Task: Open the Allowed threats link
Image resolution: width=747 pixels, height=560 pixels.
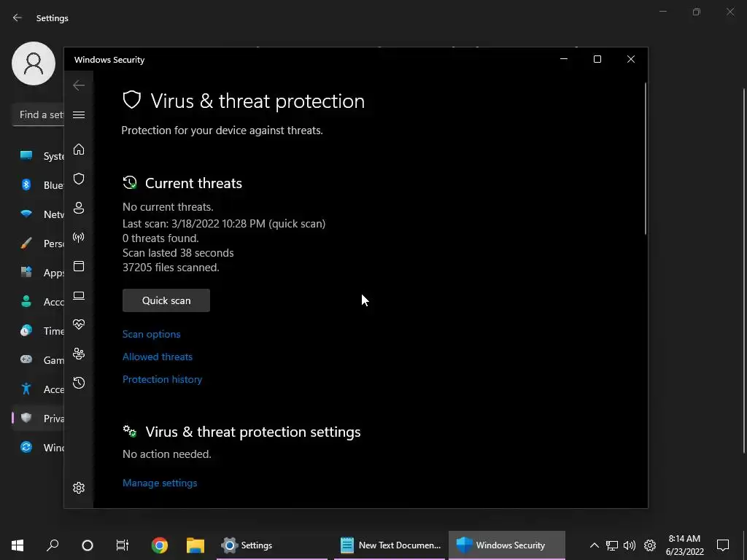Action: tap(158, 357)
